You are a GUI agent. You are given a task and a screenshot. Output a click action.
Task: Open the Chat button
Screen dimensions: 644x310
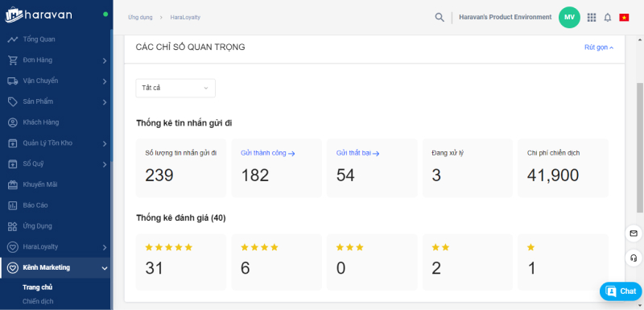pyautogui.click(x=621, y=291)
